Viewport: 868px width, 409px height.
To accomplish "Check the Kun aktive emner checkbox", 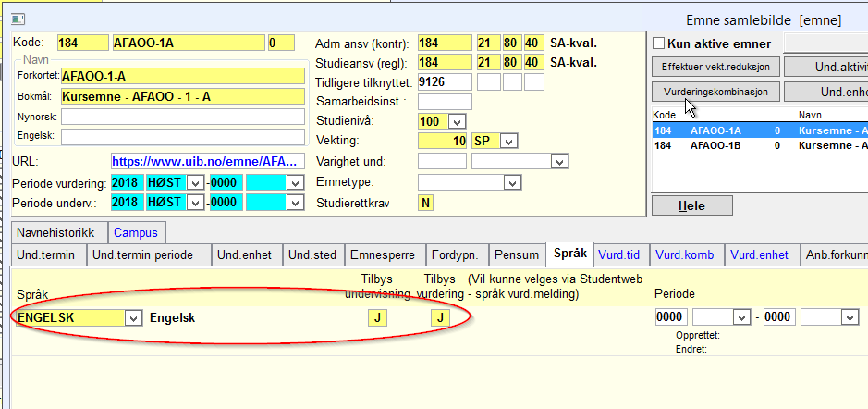I will click(659, 43).
